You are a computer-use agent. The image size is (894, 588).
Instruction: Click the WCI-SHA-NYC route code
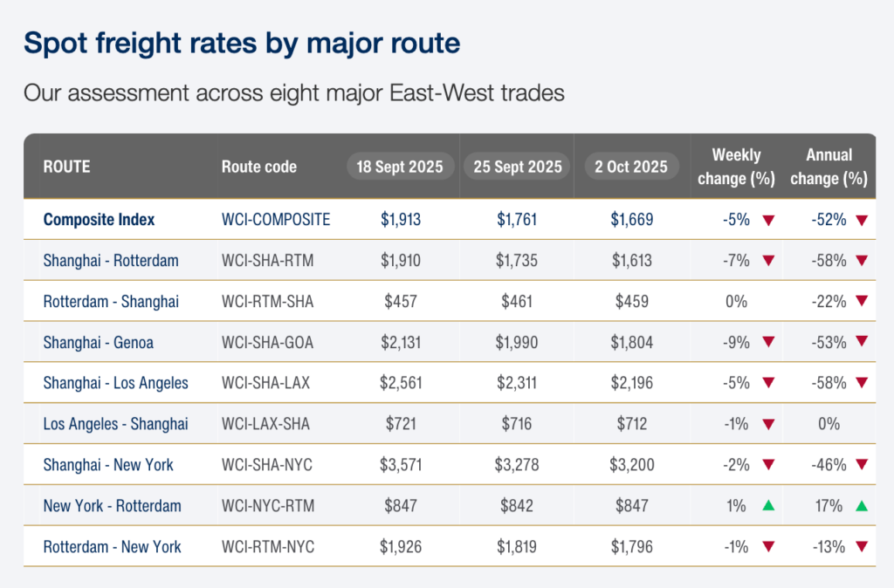tap(267, 465)
